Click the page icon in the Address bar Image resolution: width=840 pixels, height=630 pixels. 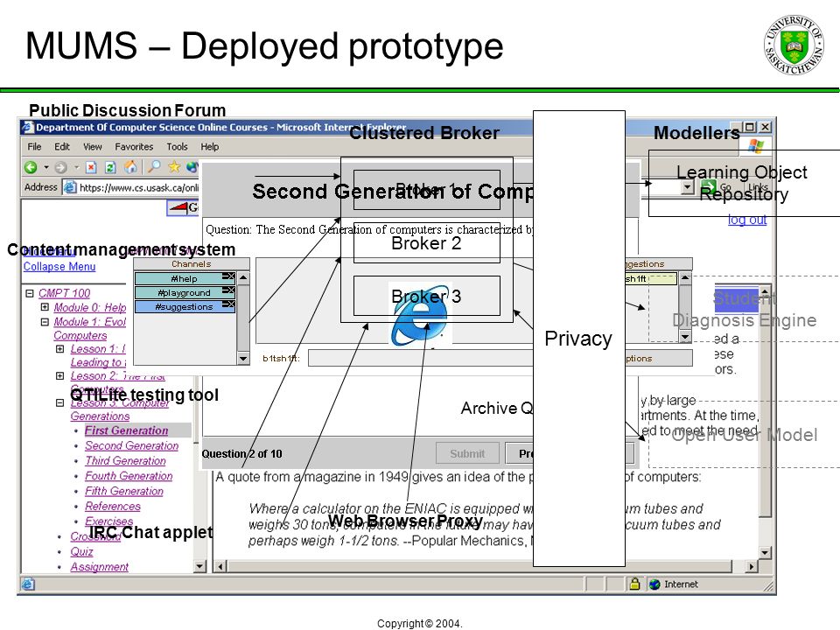(x=70, y=187)
